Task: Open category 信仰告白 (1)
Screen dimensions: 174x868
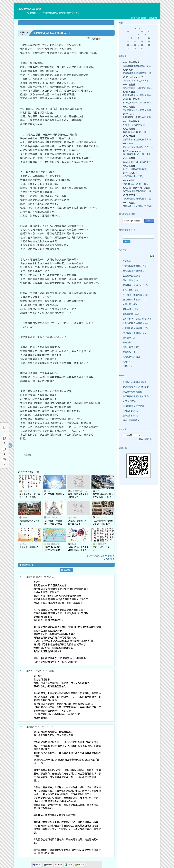Action: point(128,261)
